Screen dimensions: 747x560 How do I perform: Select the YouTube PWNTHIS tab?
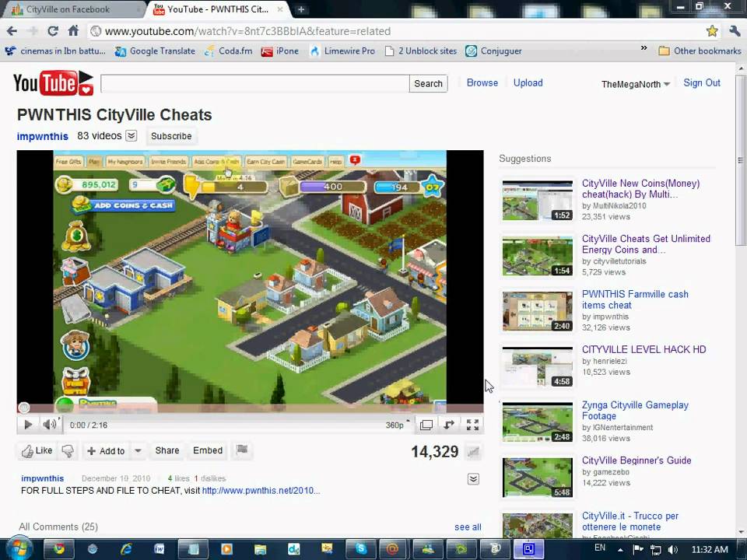[x=217, y=9]
